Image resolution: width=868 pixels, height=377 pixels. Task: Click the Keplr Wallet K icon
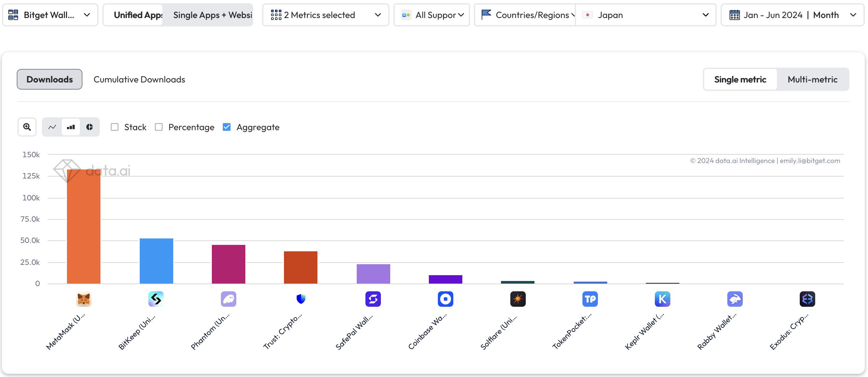tap(662, 299)
